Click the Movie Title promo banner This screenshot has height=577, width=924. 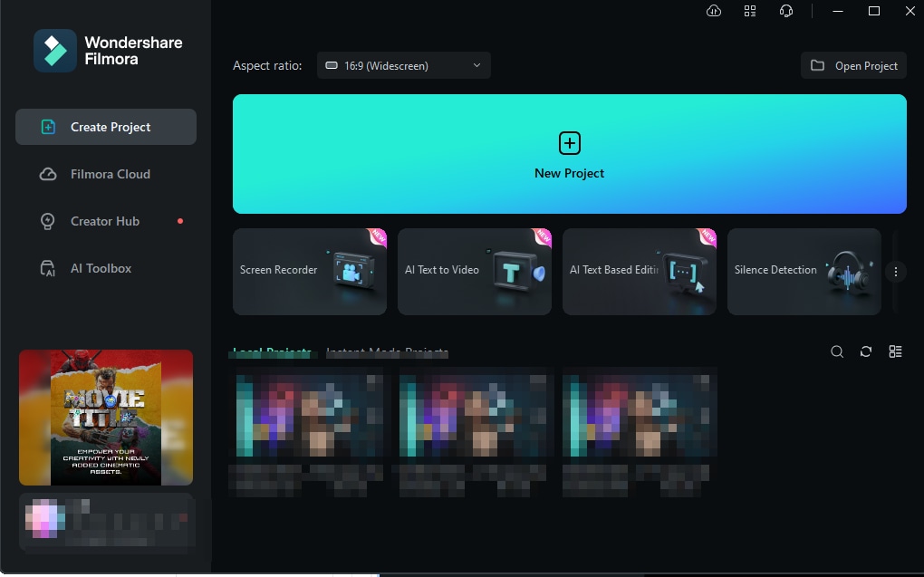tap(106, 418)
